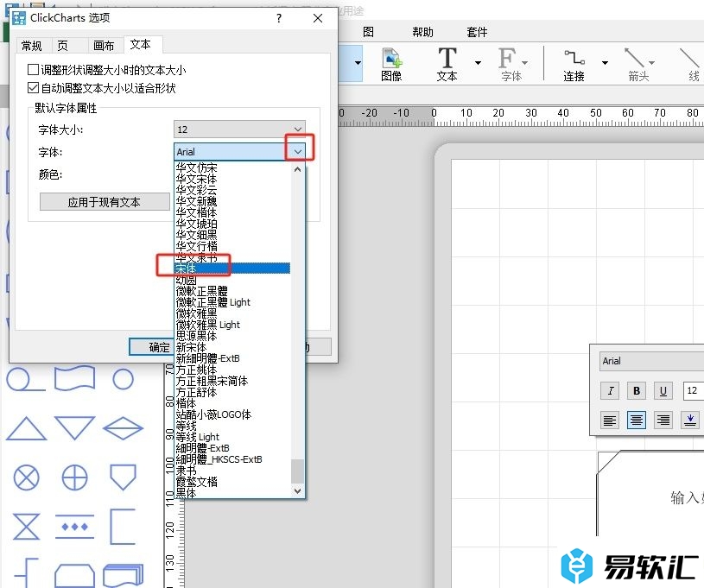Open the 图 menu

tap(368, 32)
